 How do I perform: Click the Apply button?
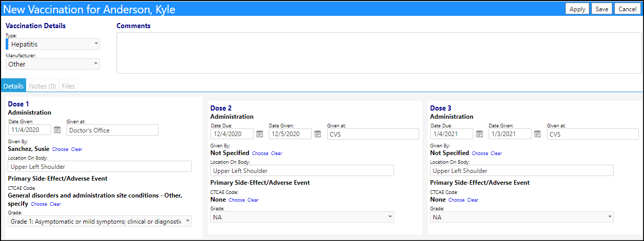point(577,9)
